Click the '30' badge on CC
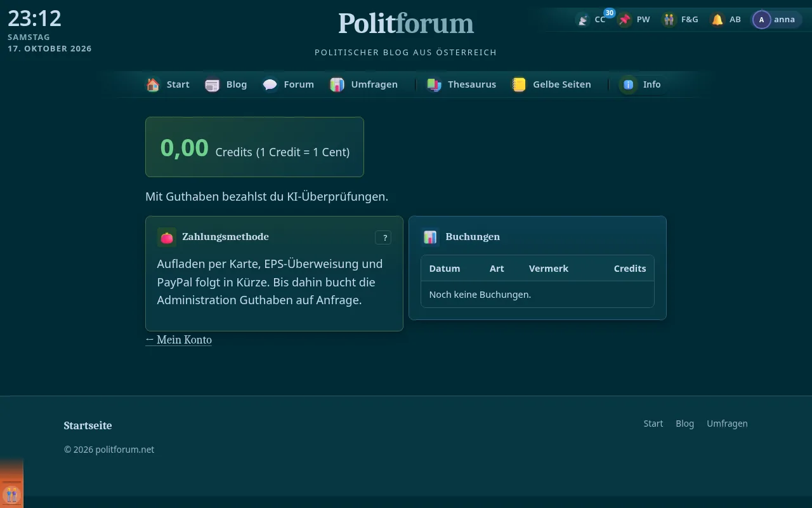Viewport: 812px width, 508px height. pyautogui.click(x=610, y=13)
